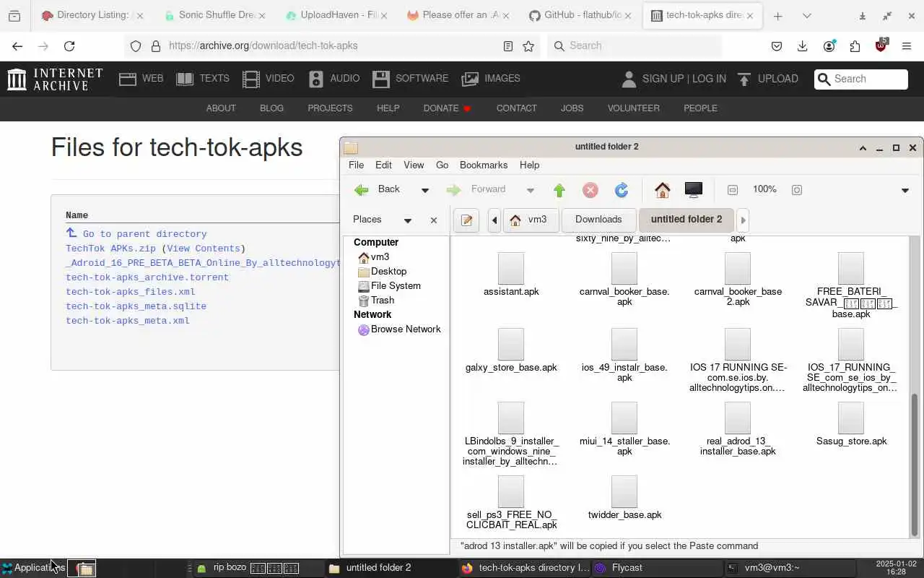Open the Edit menu in file manager
924x578 pixels.
tap(383, 165)
